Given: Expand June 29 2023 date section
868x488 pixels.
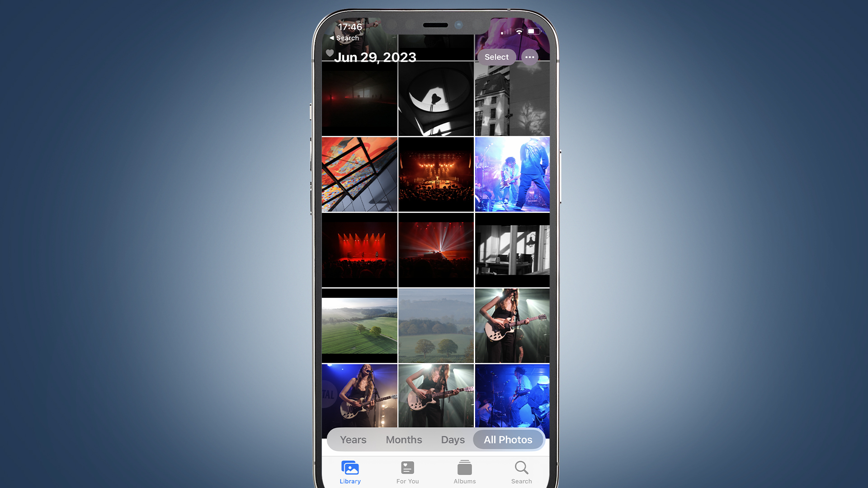Looking at the screenshot, I should coord(376,56).
